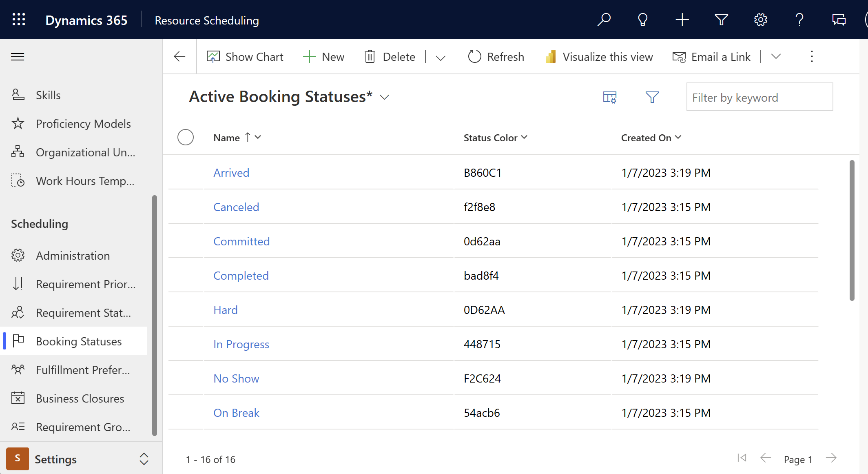Click the Completed booking status link

(x=241, y=275)
